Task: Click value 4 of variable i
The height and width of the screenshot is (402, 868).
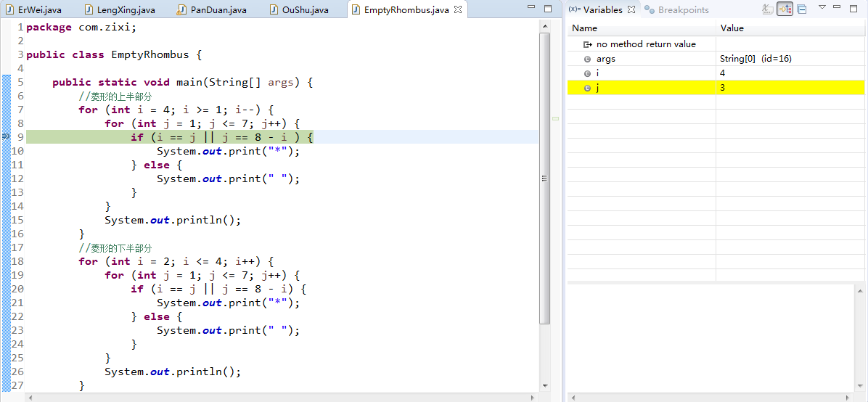Action: pos(723,73)
